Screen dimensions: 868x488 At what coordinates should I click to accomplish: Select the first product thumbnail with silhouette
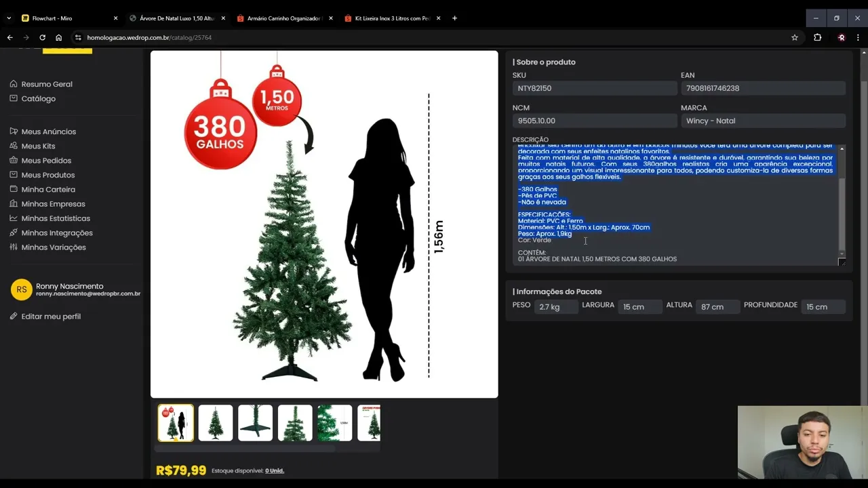(x=176, y=423)
